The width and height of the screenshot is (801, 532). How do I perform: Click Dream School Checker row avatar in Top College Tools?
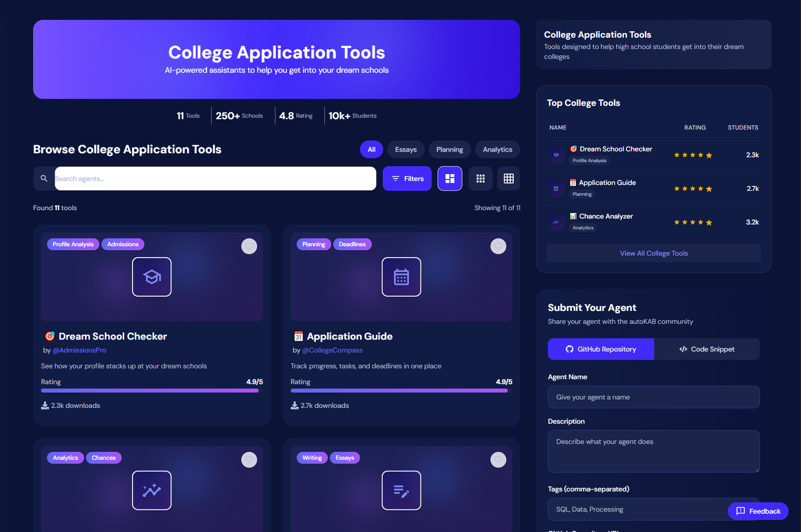tap(556, 155)
